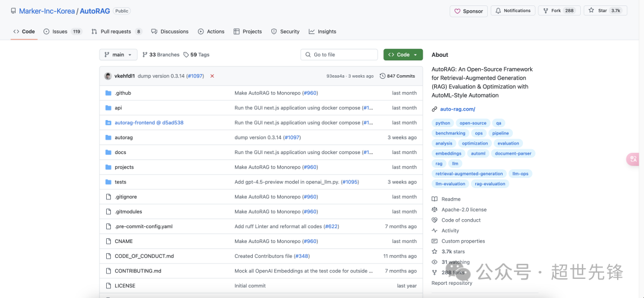Star the AutoRAG repository

(605, 11)
